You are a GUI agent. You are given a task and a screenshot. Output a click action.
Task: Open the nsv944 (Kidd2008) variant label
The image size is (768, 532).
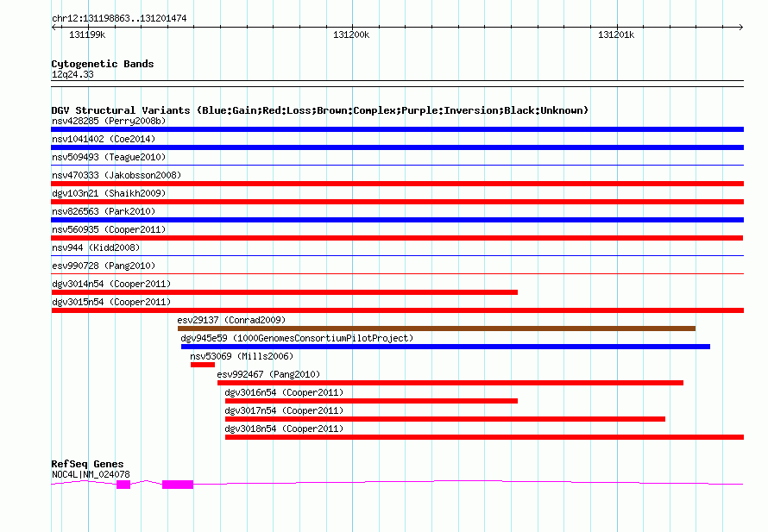96,247
